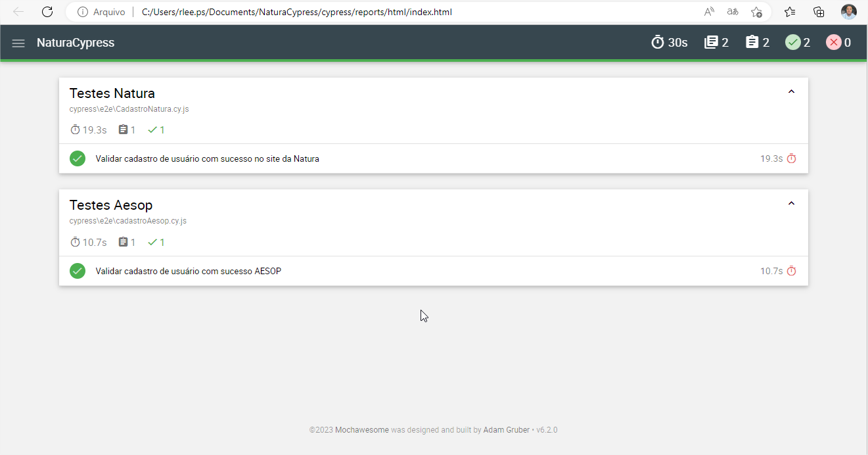Click the NaturaCypress report title
The height and width of the screenshot is (455, 868).
pos(76,43)
